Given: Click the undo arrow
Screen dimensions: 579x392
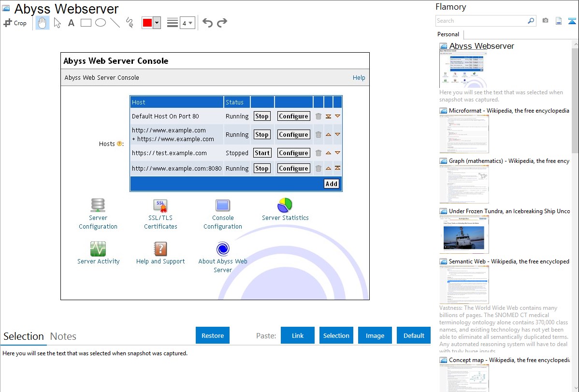Looking at the screenshot, I should tap(207, 23).
